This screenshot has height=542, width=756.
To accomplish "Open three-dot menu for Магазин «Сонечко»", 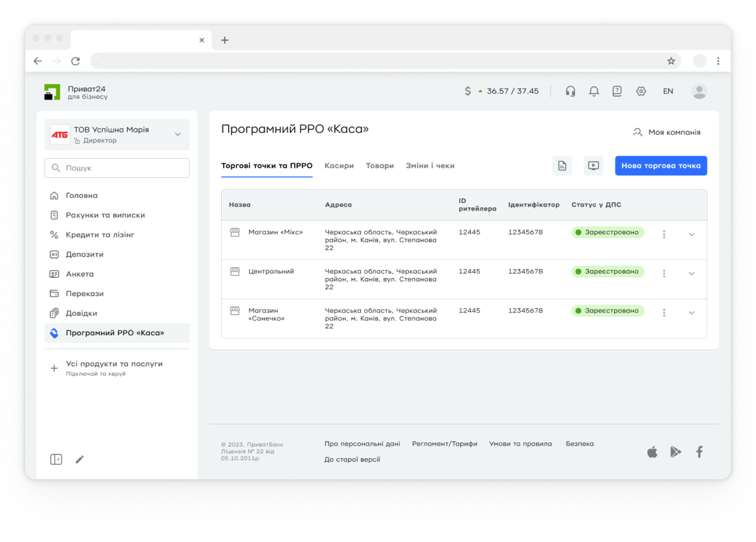I will pos(664,313).
